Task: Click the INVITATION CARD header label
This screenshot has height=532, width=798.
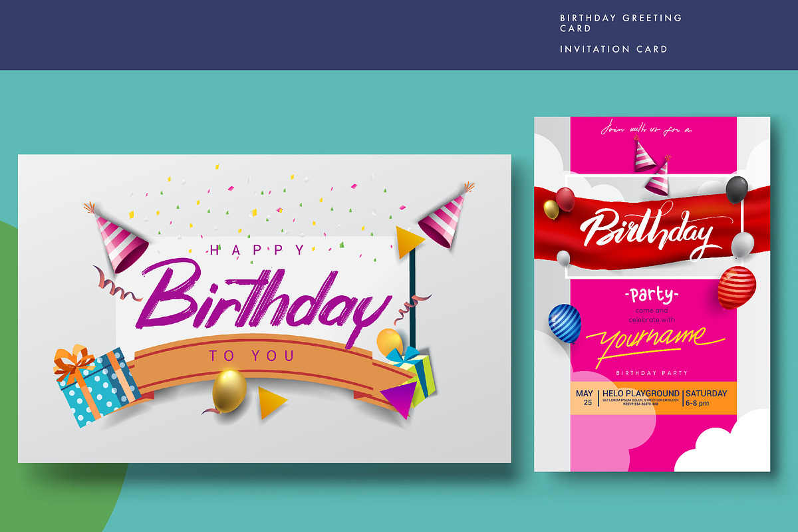Action: click(614, 49)
